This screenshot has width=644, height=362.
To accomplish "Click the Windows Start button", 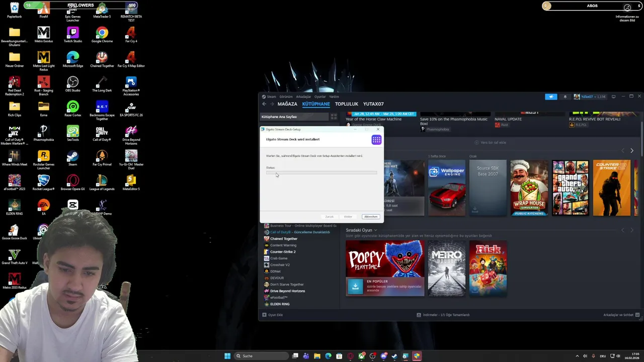I will click(x=227, y=356).
